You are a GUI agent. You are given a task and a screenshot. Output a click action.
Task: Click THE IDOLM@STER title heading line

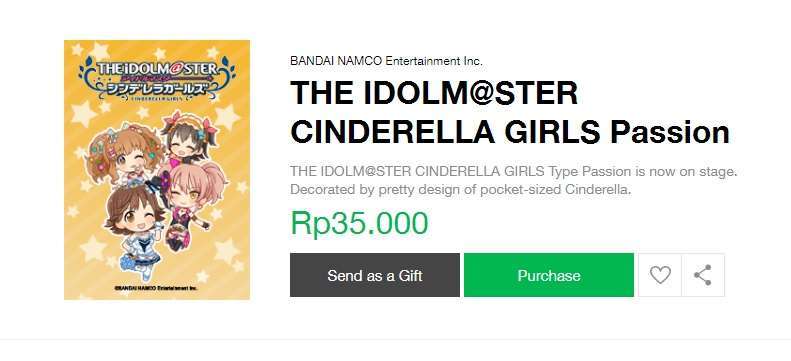point(434,93)
